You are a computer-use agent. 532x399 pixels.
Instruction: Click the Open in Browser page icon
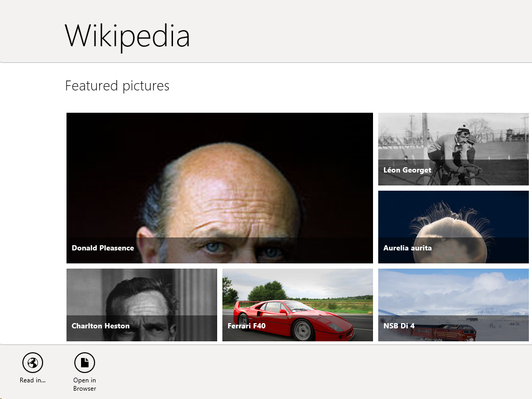[85, 362]
